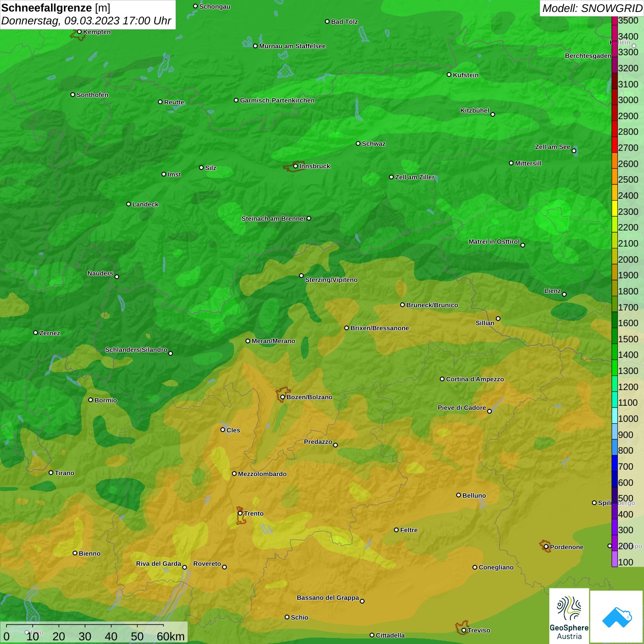The height and width of the screenshot is (644, 644).
Task: Click the 'Sonthofen' label
Action: pyautogui.click(x=92, y=95)
